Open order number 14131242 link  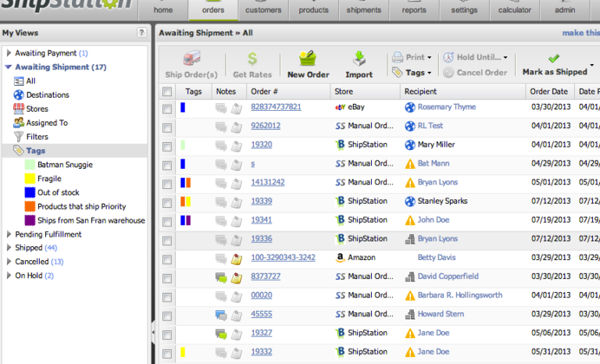pyautogui.click(x=267, y=182)
